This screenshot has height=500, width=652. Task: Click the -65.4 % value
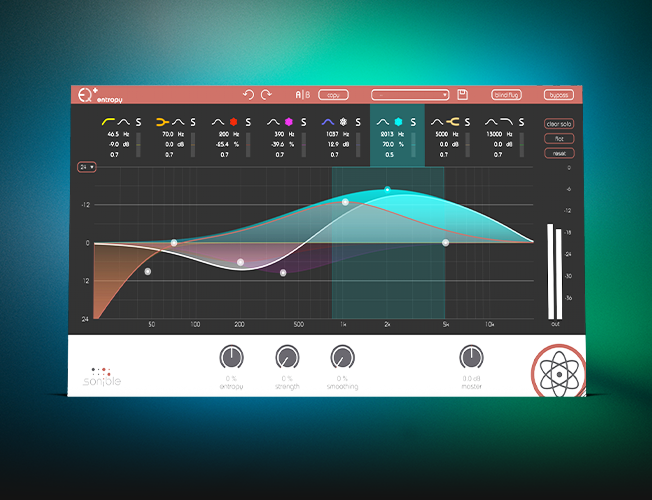223,144
